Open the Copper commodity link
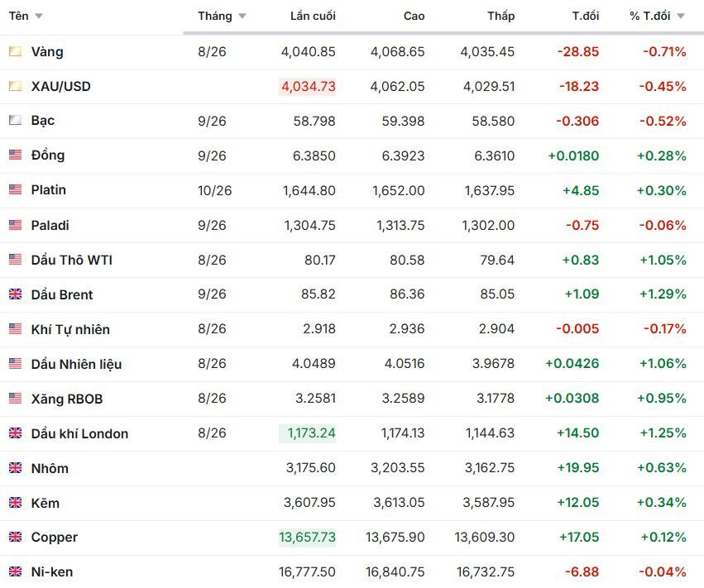 [x=55, y=538]
